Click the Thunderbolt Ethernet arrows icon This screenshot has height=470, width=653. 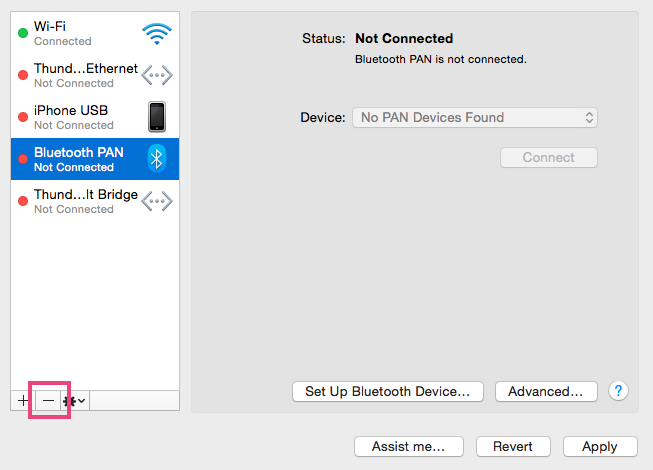[x=157, y=75]
